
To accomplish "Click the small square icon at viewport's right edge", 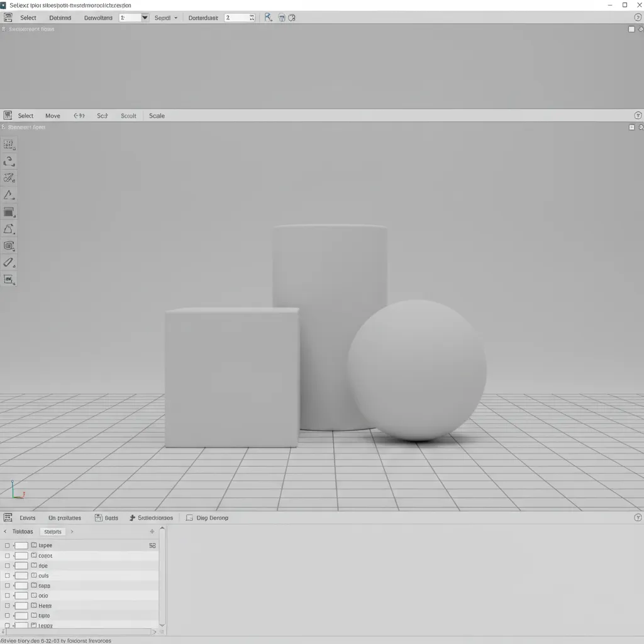I will 631,127.
